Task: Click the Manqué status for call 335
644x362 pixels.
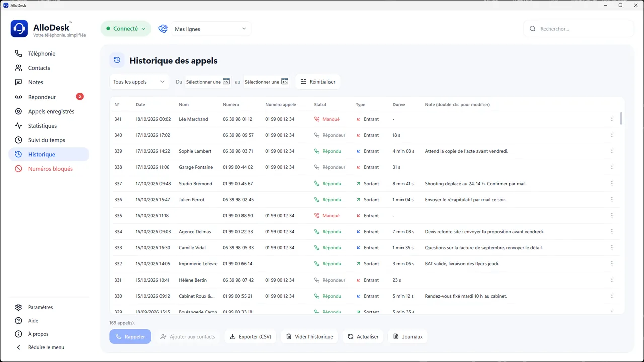Action: 327,216
